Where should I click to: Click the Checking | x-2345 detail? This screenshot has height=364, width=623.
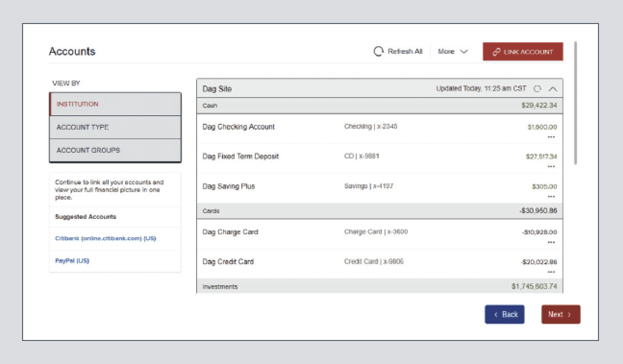(x=371, y=127)
